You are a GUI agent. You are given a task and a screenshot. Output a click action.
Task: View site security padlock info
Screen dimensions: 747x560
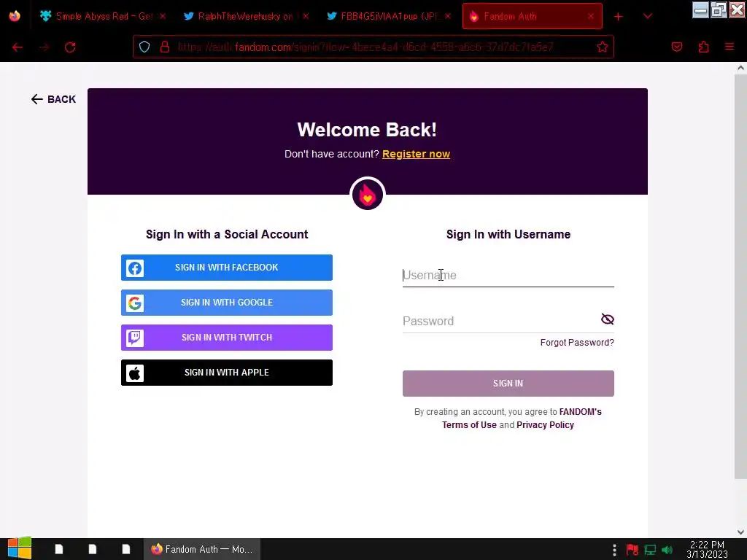(165, 47)
